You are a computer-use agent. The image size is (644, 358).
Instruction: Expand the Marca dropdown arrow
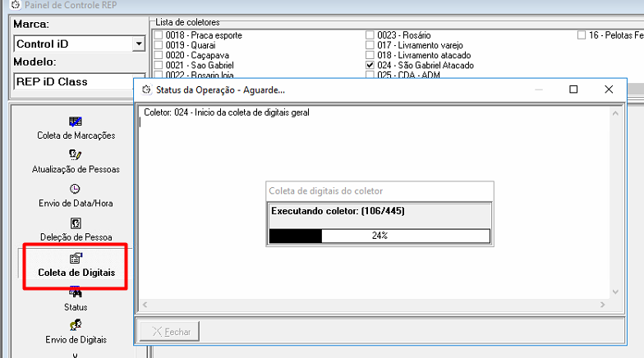pos(137,44)
